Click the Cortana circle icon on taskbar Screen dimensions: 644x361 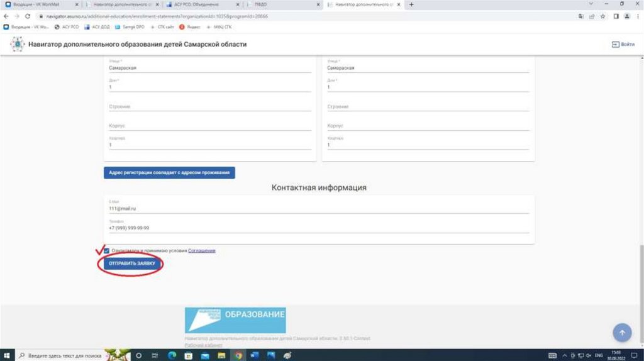138,355
